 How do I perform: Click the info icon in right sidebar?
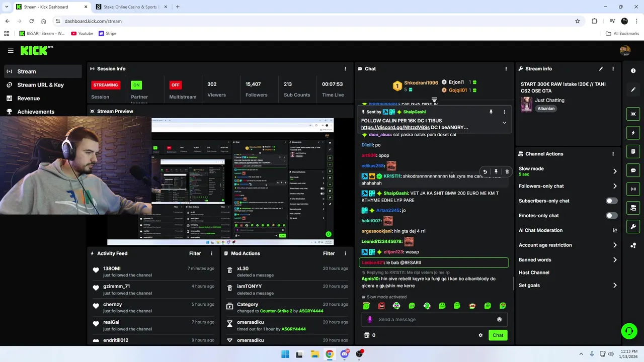point(633,71)
